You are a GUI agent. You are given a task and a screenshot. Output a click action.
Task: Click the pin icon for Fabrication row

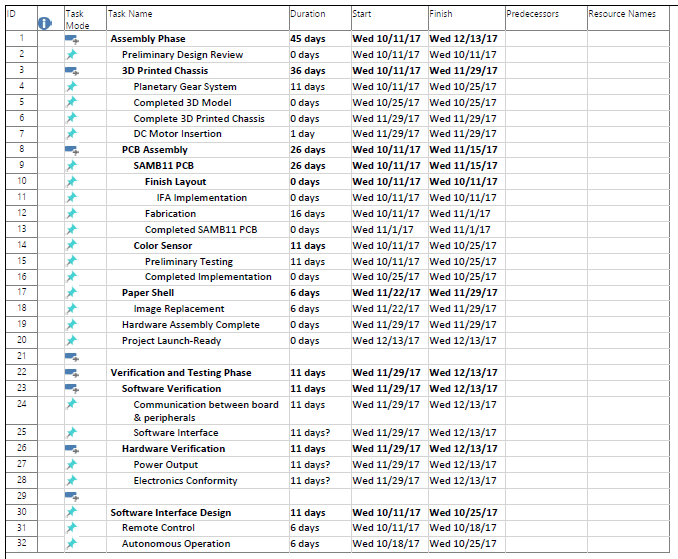72,213
